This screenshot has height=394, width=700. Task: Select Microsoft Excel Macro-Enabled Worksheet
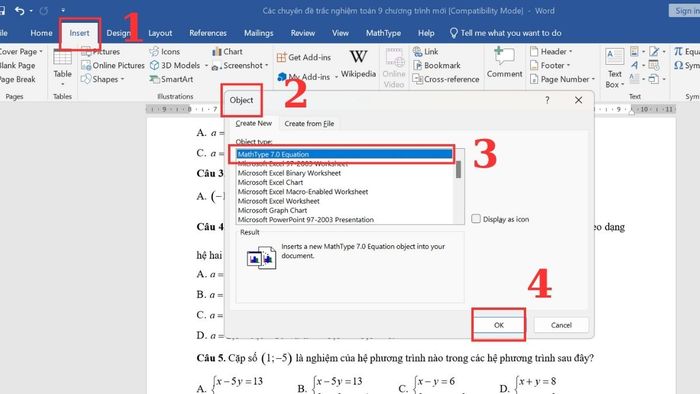click(x=303, y=192)
